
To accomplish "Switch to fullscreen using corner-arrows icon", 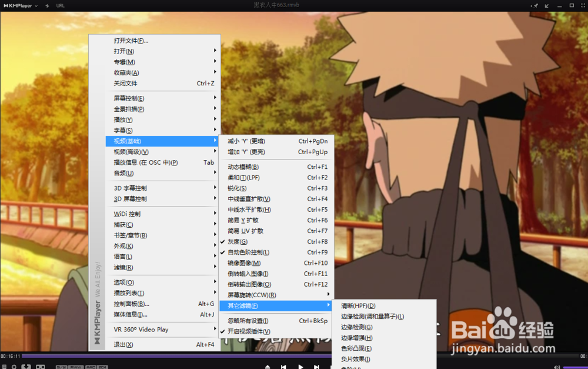I will (583, 6).
